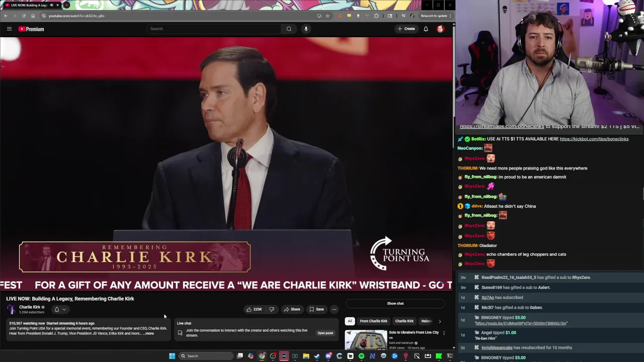Viewport: 644px width, 362px height.
Task: Click the Solo In Ukraine's Front Line City title
Action: pos(414,332)
